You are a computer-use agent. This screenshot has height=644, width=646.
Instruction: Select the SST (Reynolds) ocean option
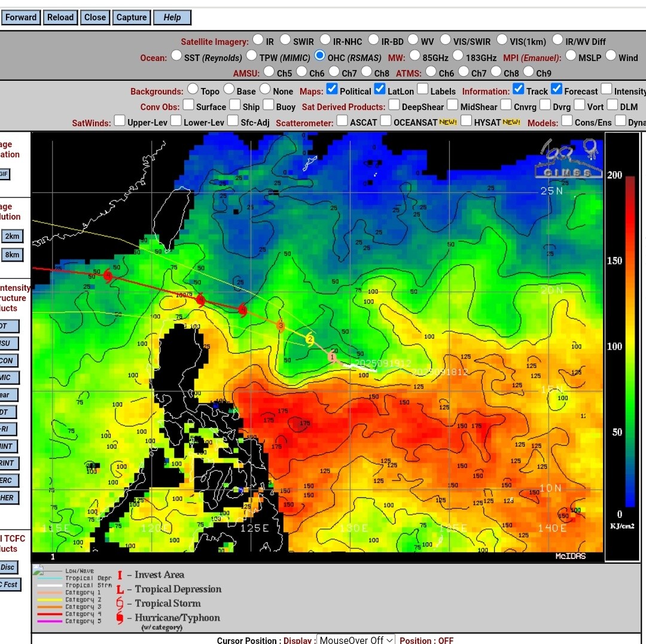click(176, 55)
